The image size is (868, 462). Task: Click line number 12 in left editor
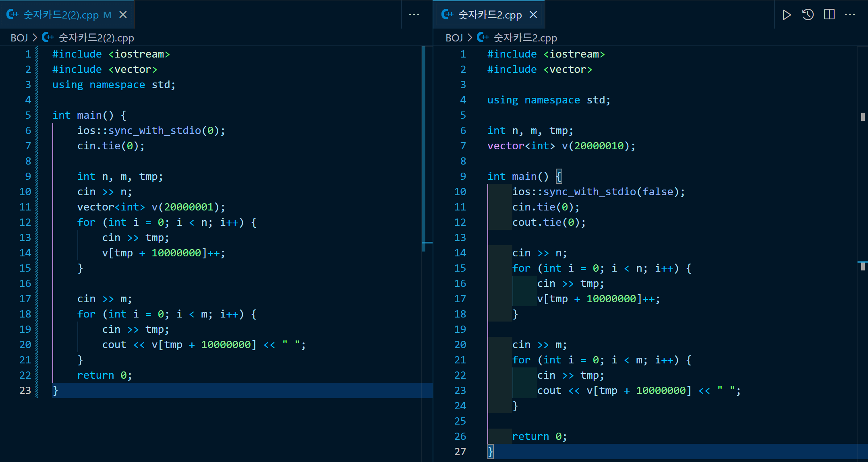(x=25, y=223)
